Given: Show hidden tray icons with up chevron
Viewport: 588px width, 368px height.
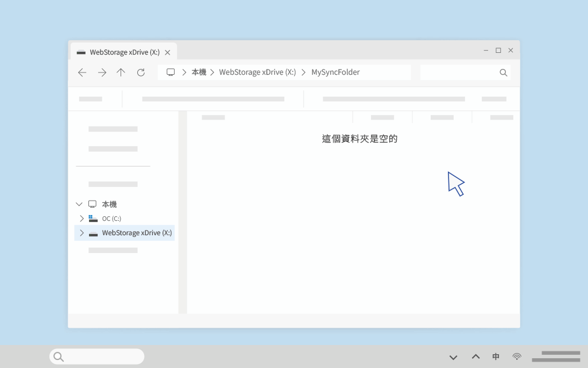Looking at the screenshot, I should 475,356.
